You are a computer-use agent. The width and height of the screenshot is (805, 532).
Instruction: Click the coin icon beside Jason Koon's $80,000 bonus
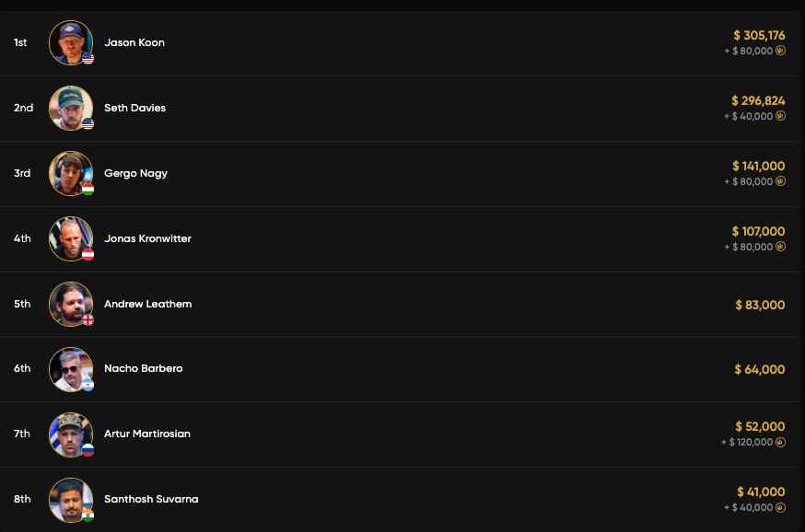780,52
